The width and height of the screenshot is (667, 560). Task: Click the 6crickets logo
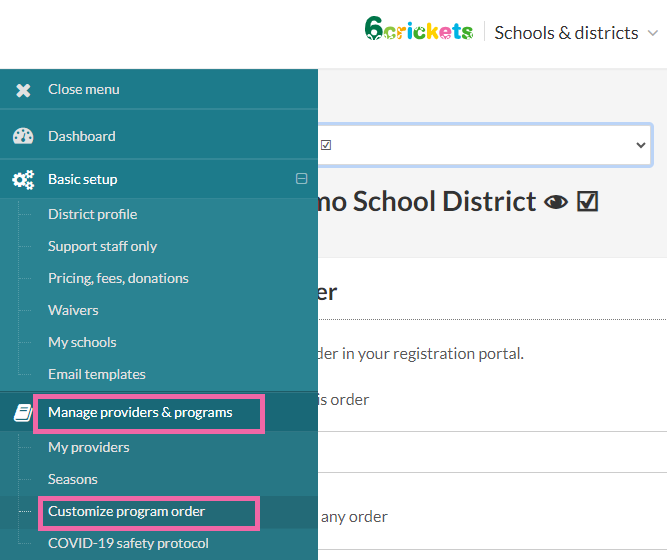[x=419, y=29]
